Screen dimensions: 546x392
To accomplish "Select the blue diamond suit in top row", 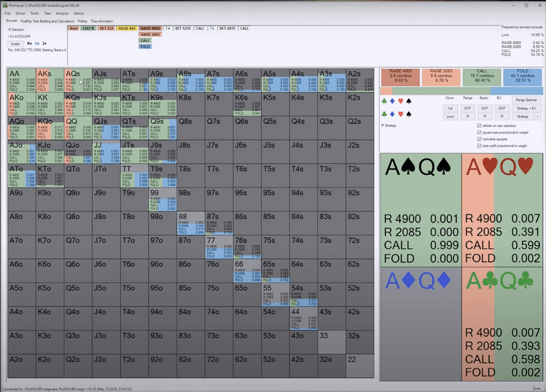I will [x=392, y=101].
